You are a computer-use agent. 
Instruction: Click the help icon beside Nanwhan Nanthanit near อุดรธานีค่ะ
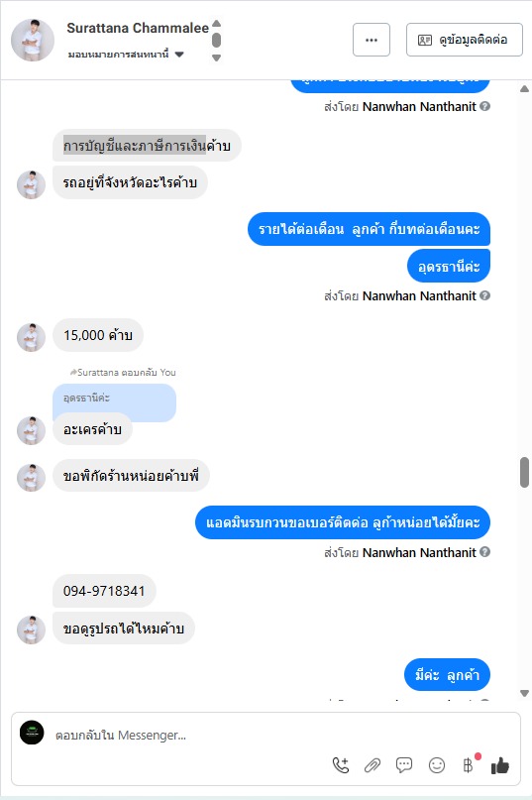tap(485, 295)
